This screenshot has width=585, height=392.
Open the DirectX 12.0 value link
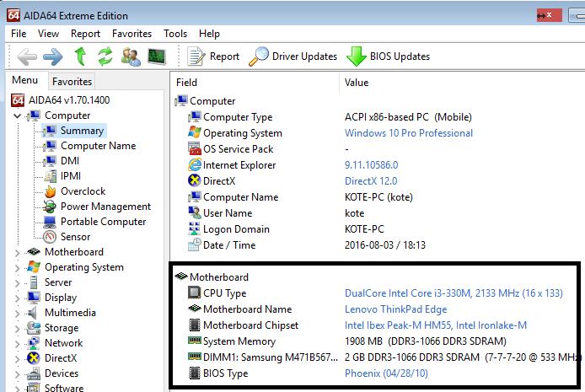371,181
